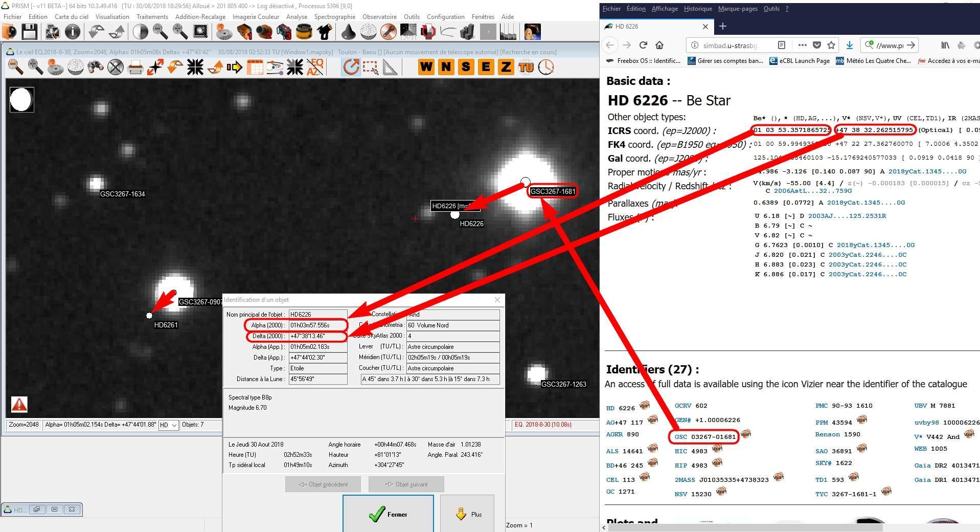Select the dashed rectangle selection tool
980x532 pixels.
(371, 67)
